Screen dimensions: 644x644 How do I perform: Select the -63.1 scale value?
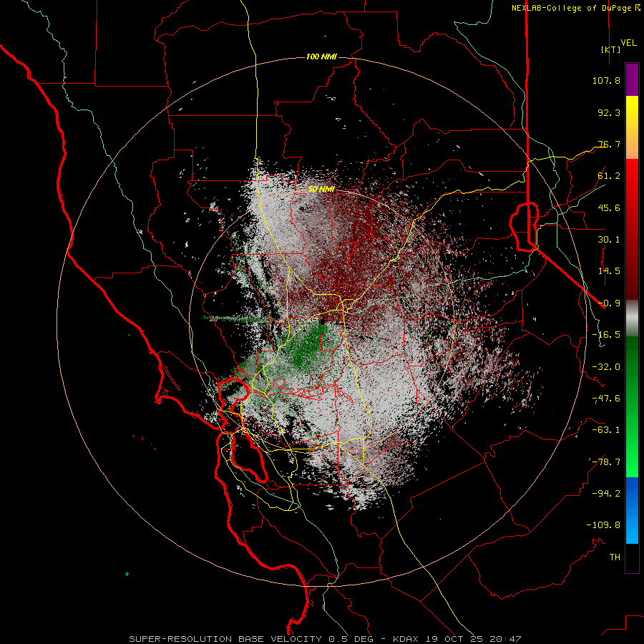coord(606,430)
